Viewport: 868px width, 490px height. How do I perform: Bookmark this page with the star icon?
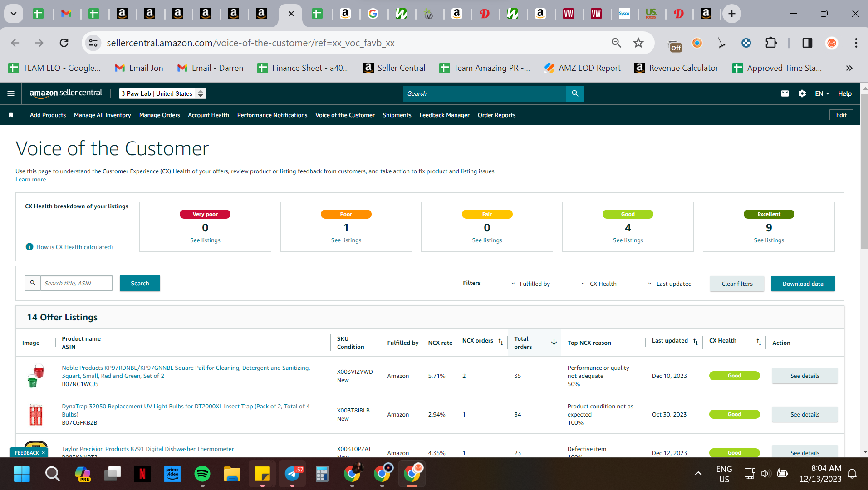638,43
